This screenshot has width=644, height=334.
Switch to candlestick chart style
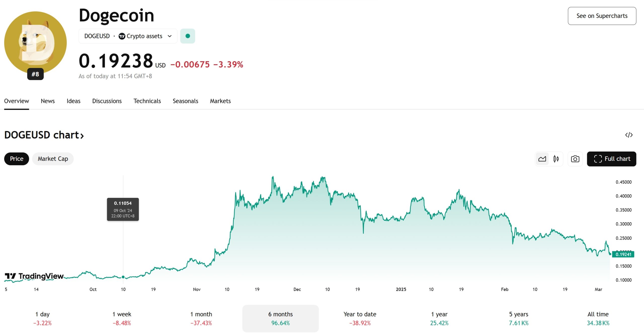click(x=556, y=159)
